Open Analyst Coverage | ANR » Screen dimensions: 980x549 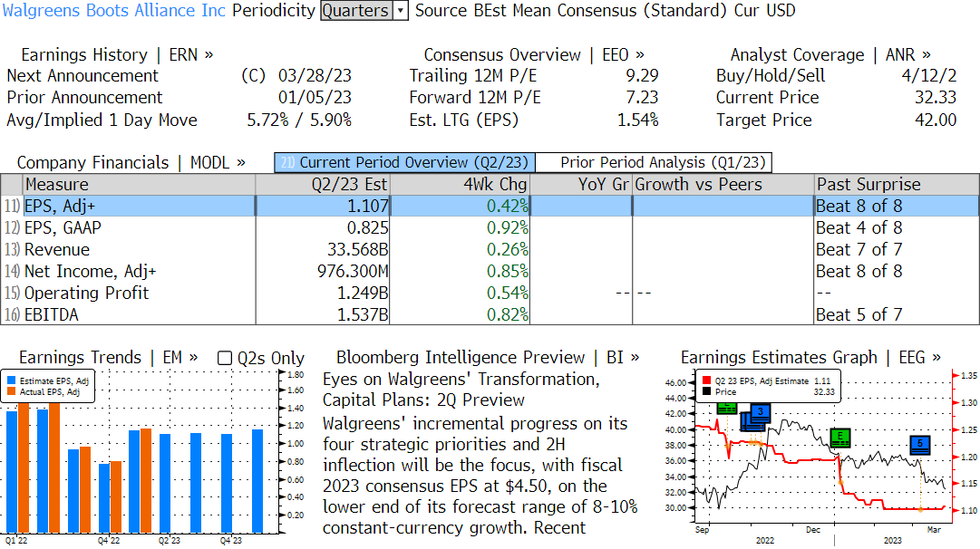point(830,55)
